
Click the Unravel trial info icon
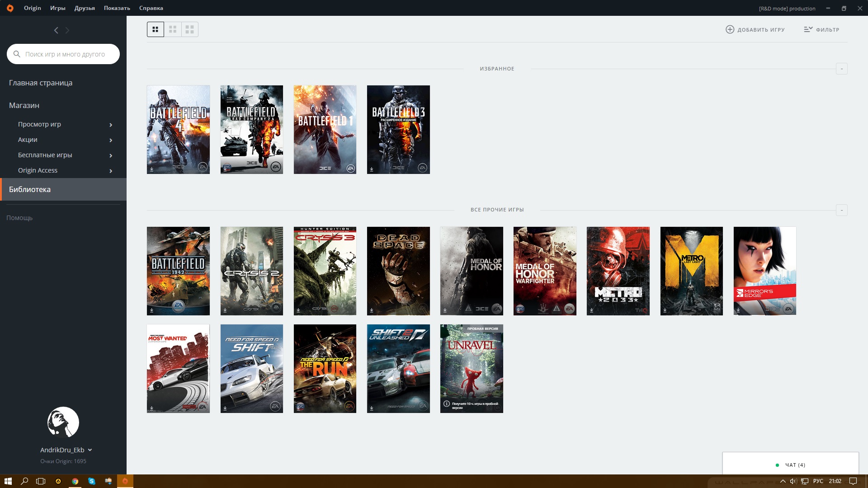(447, 404)
